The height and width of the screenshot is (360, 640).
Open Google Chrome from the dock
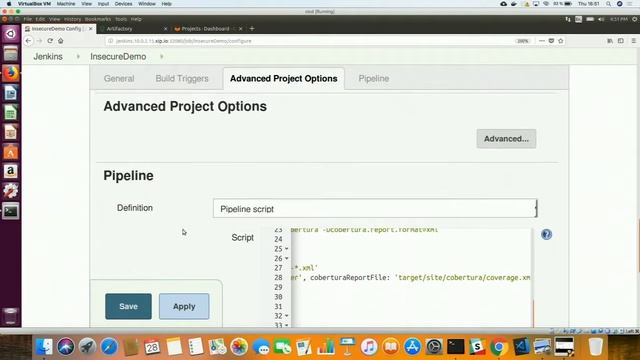pyautogui.click(x=498, y=347)
